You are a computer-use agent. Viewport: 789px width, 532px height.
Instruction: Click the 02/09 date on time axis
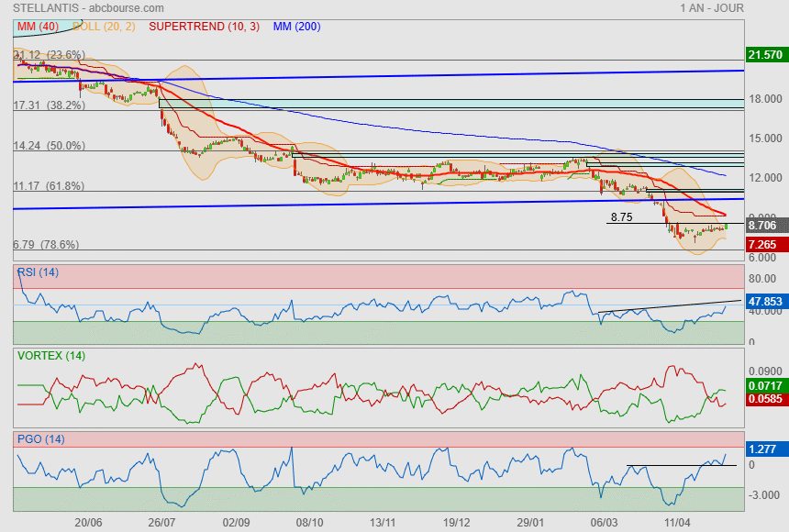(236, 522)
